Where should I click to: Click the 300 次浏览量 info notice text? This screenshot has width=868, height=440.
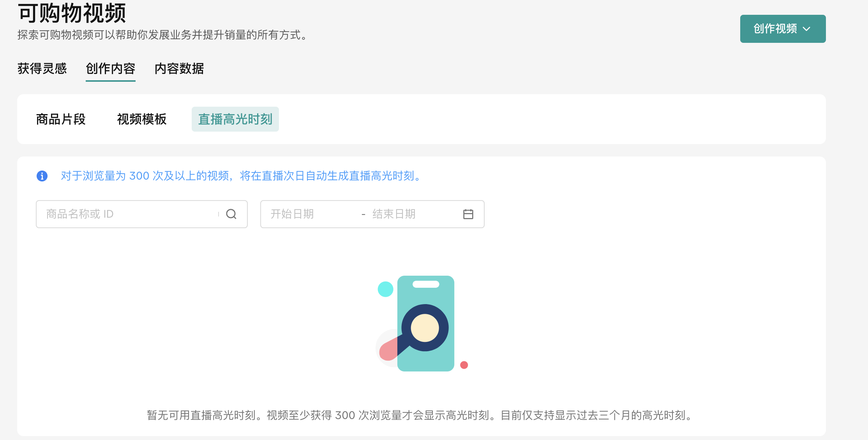click(x=242, y=176)
